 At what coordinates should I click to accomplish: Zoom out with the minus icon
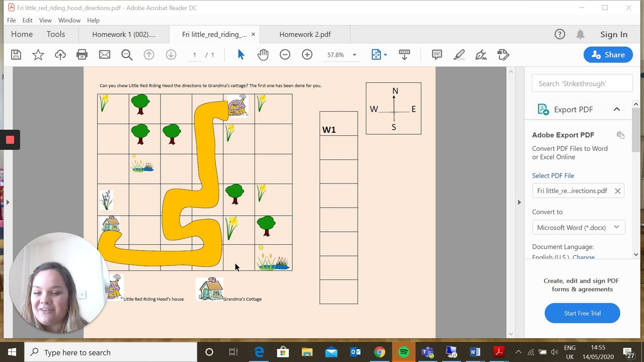tap(285, 55)
